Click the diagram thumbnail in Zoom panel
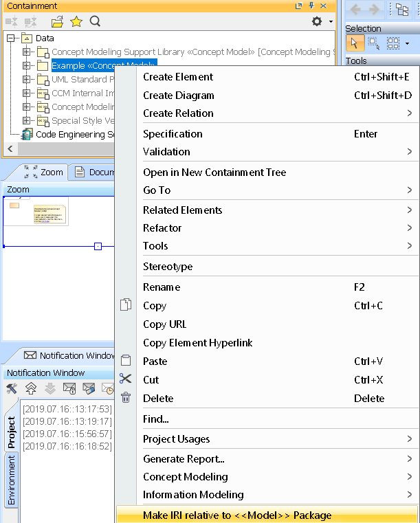 [36, 212]
